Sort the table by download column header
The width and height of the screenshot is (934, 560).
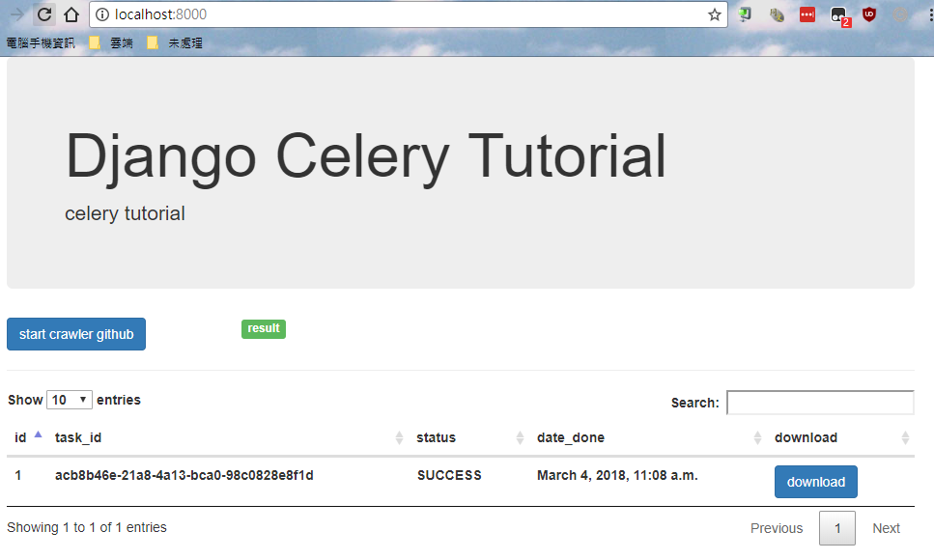point(841,437)
